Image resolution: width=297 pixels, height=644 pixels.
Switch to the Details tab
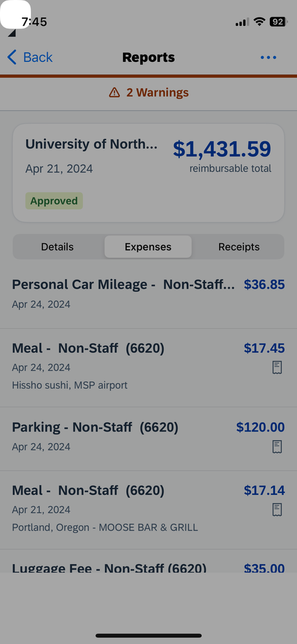point(57,247)
